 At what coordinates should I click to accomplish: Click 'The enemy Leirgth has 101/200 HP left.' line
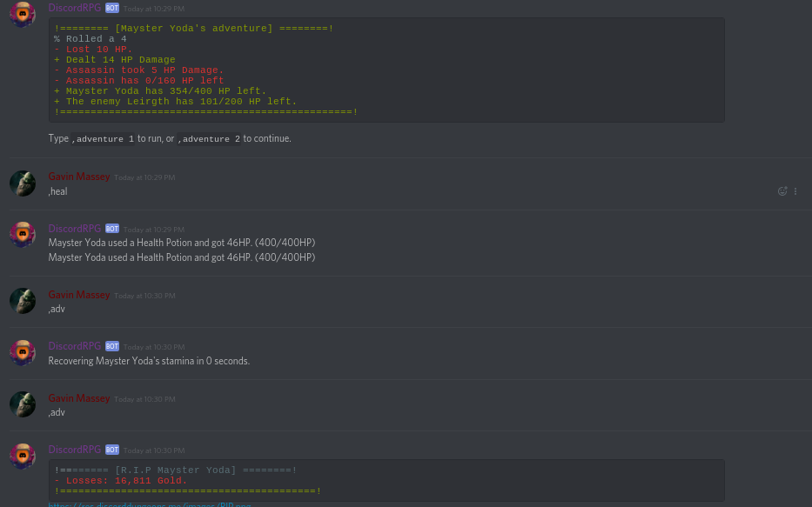[x=176, y=102]
